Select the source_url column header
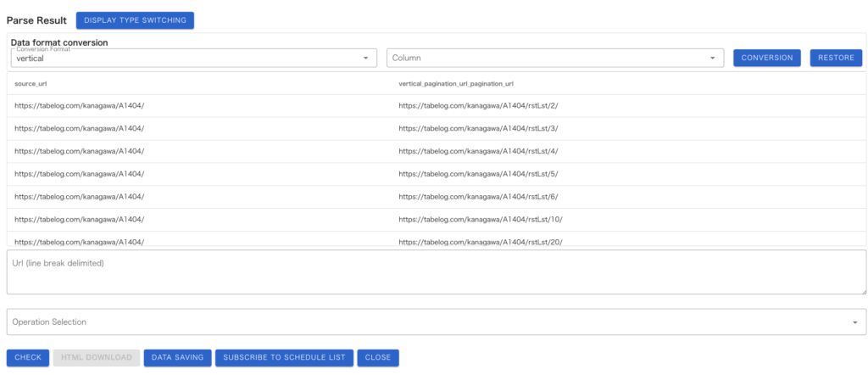The height and width of the screenshot is (375, 868). coord(30,84)
